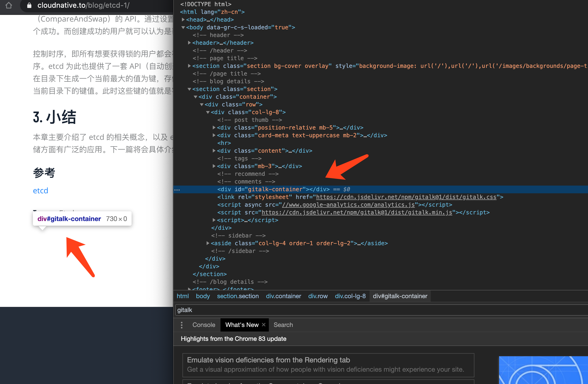Expand the div position-relative mb-5 element
588x384 pixels.
click(214, 127)
